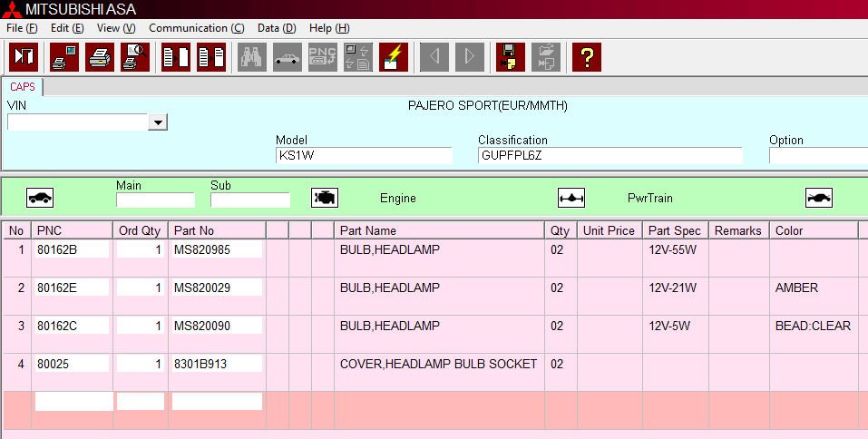868x439 pixels.
Task: Click the Option input field
Action: pos(818,156)
